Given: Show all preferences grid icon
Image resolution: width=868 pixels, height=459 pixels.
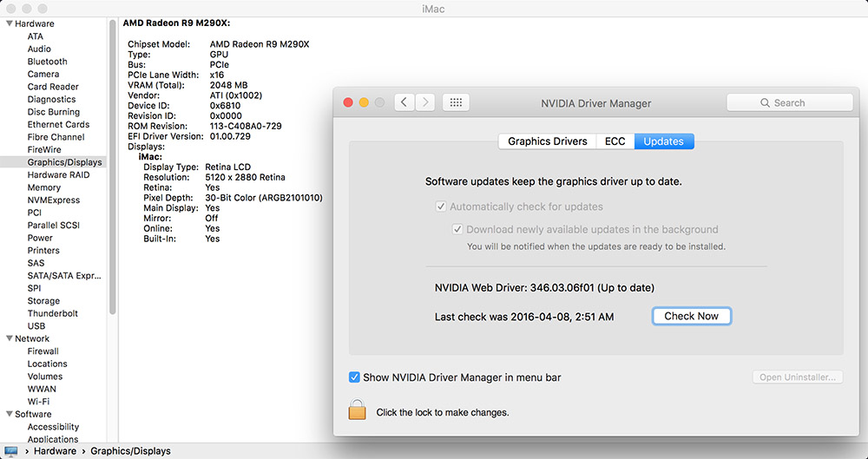Looking at the screenshot, I should click(x=457, y=103).
